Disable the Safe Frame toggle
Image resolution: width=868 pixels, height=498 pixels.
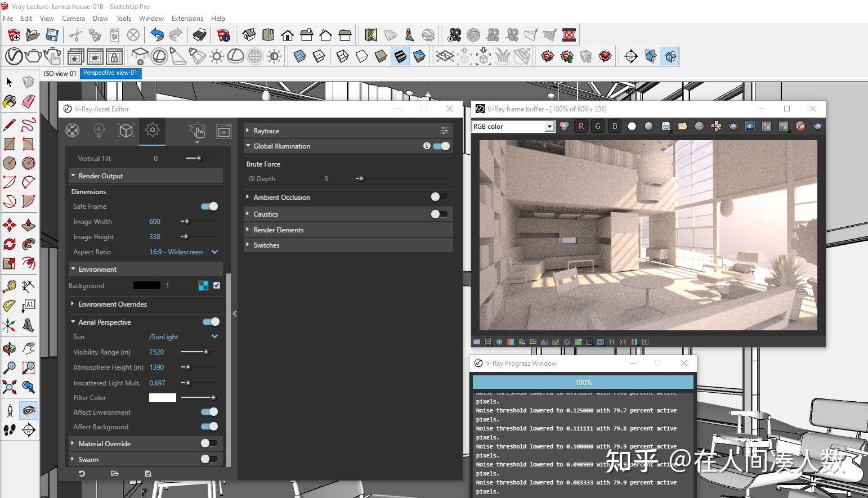point(208,206)
